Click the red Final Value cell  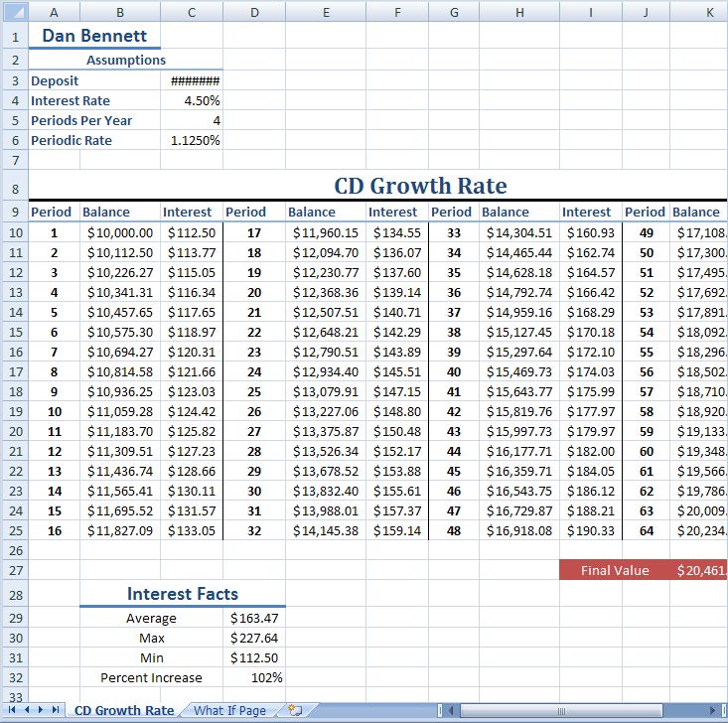(615, 570)
